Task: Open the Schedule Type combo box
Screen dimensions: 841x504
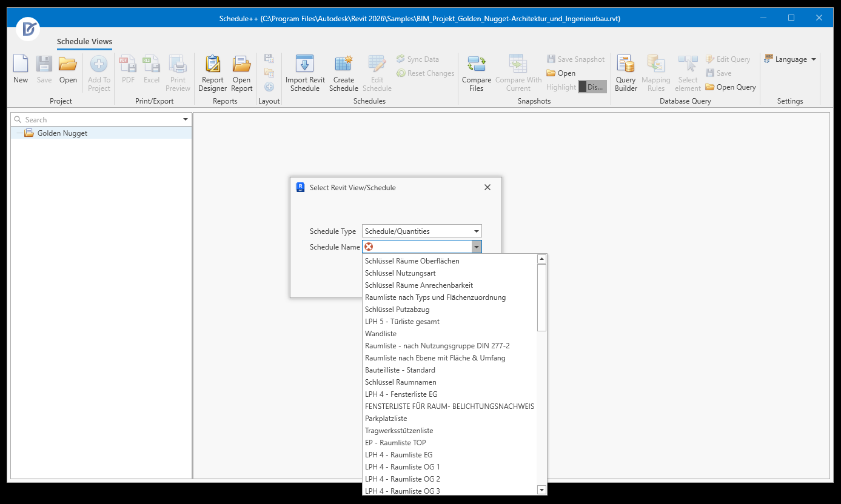Action: tap(422, 231)
